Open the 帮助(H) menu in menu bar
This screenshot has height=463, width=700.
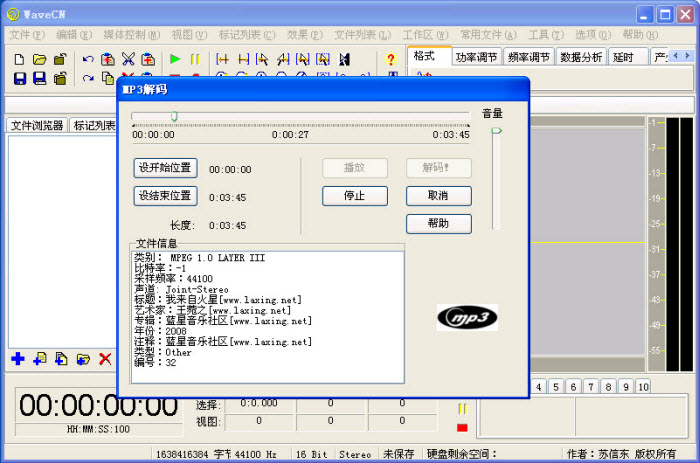click(x=640, y=35)
